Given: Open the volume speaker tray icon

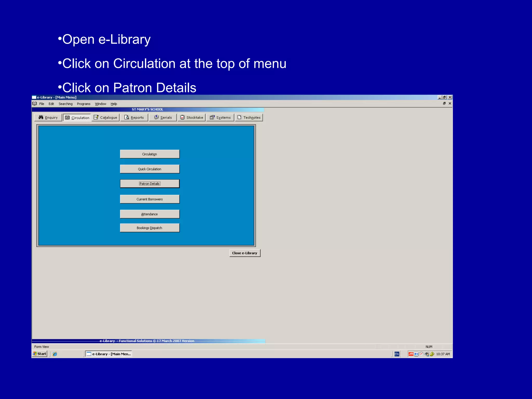Looking at the screenshot, I should tap(416, 354).
